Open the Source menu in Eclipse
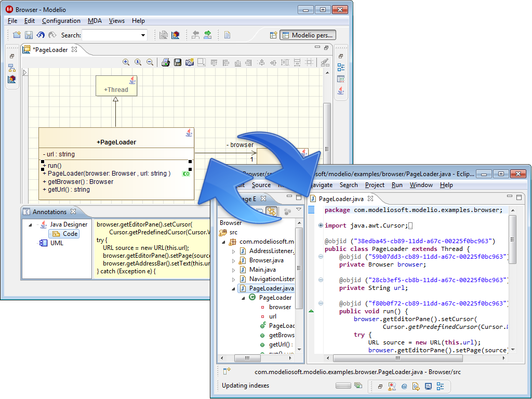This screenshot has width=532, height=399. coord(261,185)
